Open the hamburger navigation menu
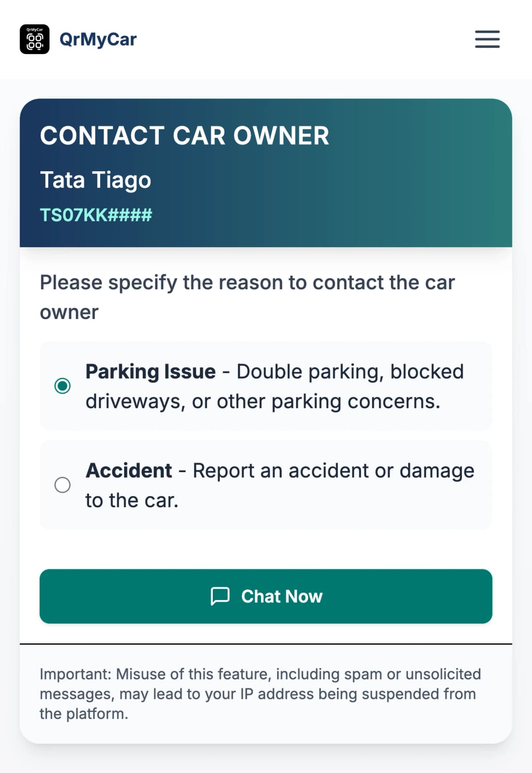 coord(487,39)
